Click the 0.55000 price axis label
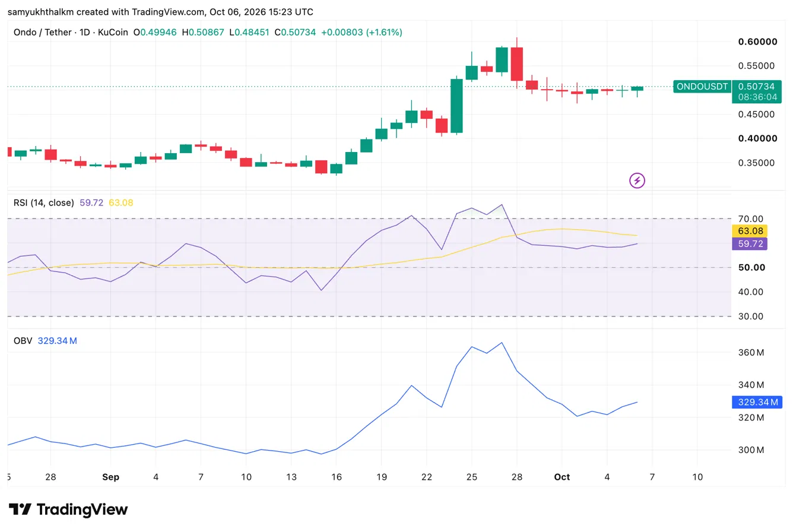 click(757, 66)
